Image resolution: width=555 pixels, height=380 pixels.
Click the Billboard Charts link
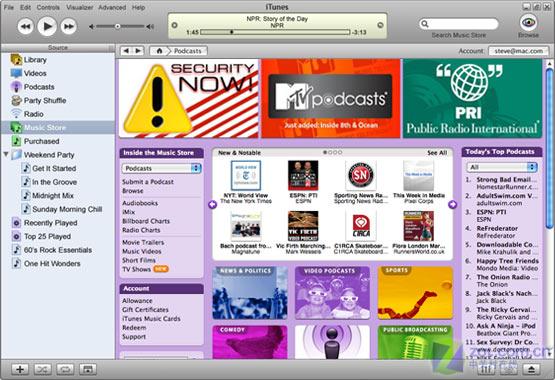coord(146,221)
